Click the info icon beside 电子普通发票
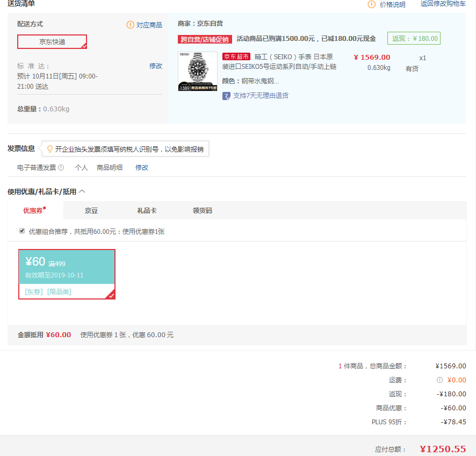The height and width of the screenshot is (456, 476). click(x=61, y=167)
